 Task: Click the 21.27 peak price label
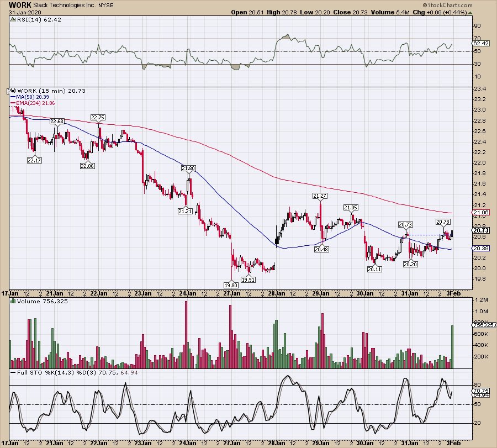320,196
